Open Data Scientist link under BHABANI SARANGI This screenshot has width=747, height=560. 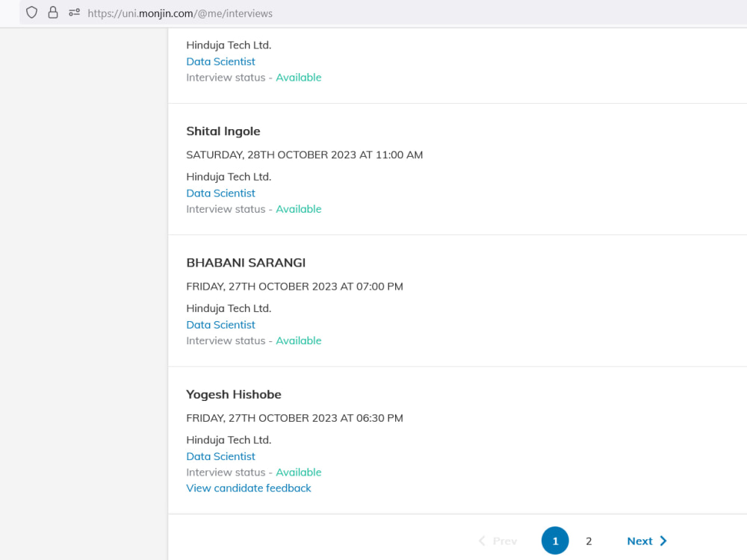tap(220, 325)
